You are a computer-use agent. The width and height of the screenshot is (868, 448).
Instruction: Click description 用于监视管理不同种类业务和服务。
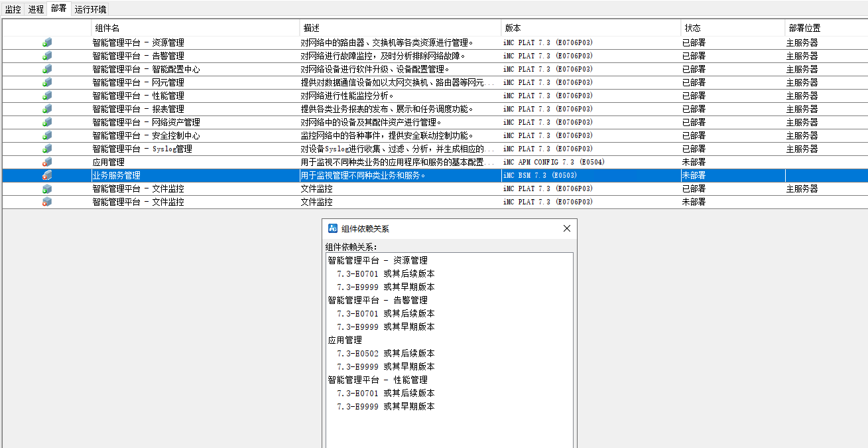[363, 175]
